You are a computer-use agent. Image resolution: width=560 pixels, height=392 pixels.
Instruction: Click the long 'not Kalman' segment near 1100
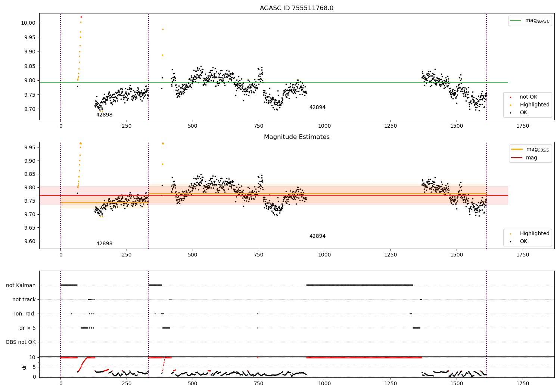(360, 285)
